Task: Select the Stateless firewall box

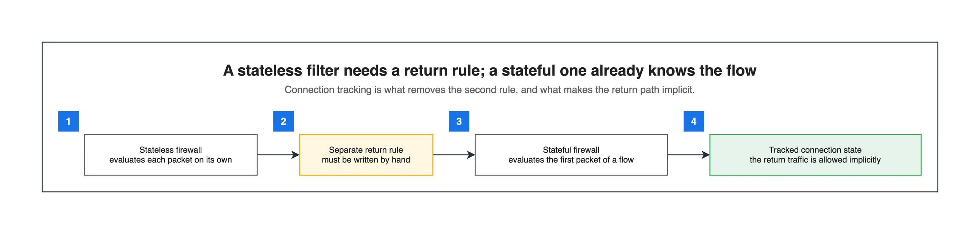Action: click(x=171, y=155)
